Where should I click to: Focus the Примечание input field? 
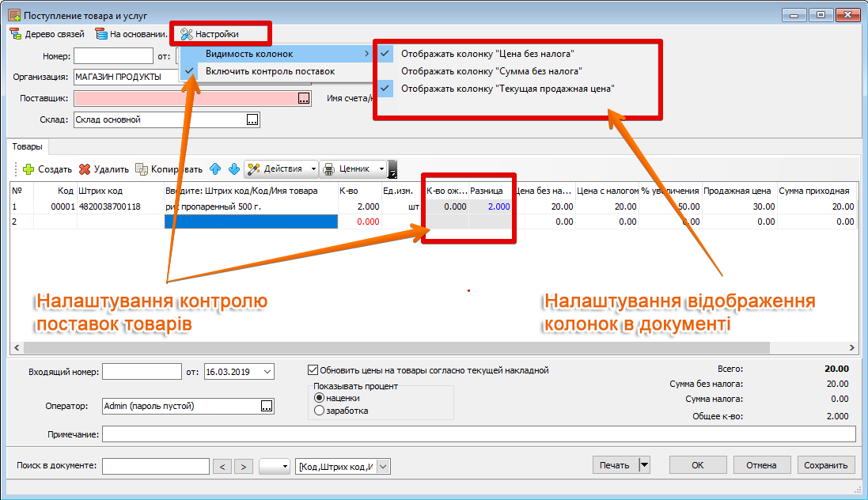click(479, 434)
